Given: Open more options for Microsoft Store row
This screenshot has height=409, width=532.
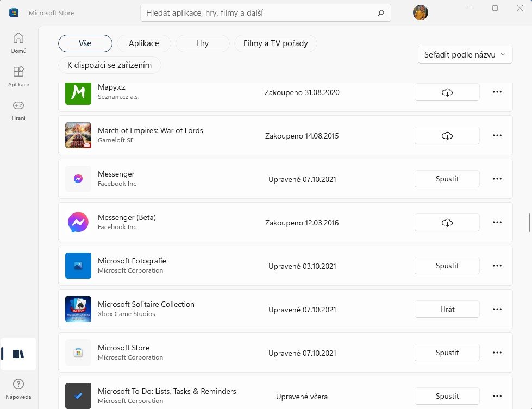Looking at the screenshot, I should [497, 353].
